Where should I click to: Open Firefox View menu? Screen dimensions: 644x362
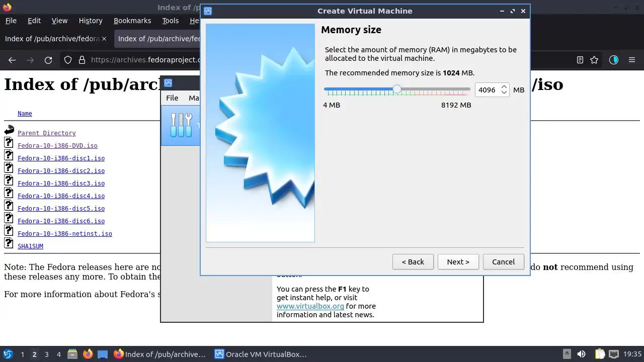pyautogui.click(x=59, y=21)
